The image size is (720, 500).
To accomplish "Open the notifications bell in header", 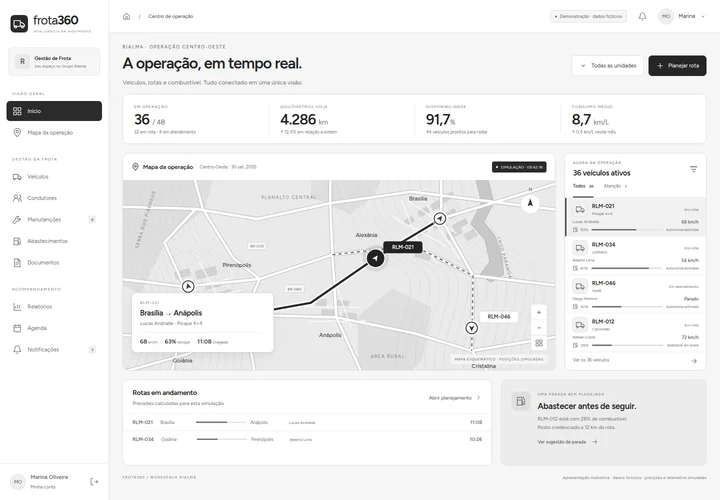I will [x=642, y=17].
